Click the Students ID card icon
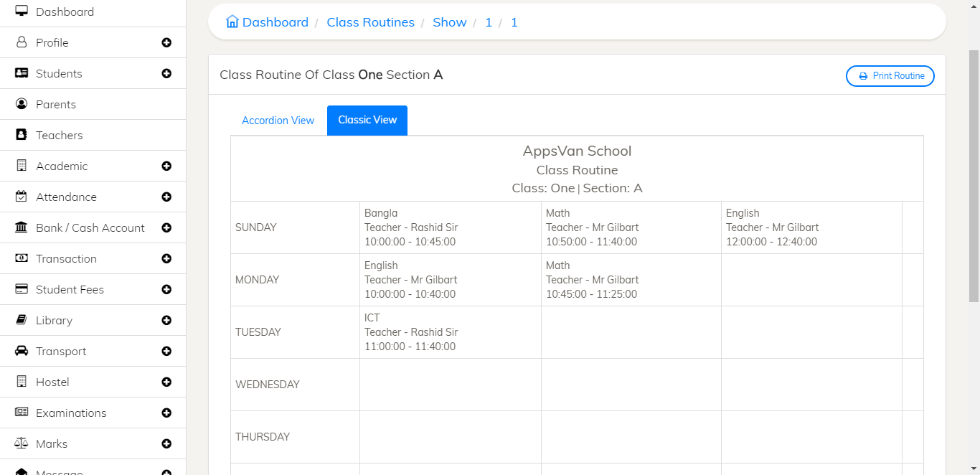 [22, 73]
